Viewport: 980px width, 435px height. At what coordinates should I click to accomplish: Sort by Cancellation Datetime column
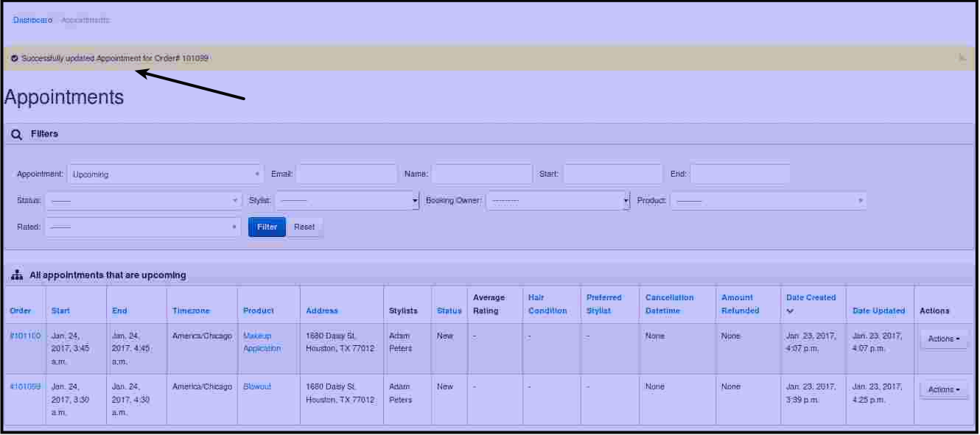tap(670, 304)
